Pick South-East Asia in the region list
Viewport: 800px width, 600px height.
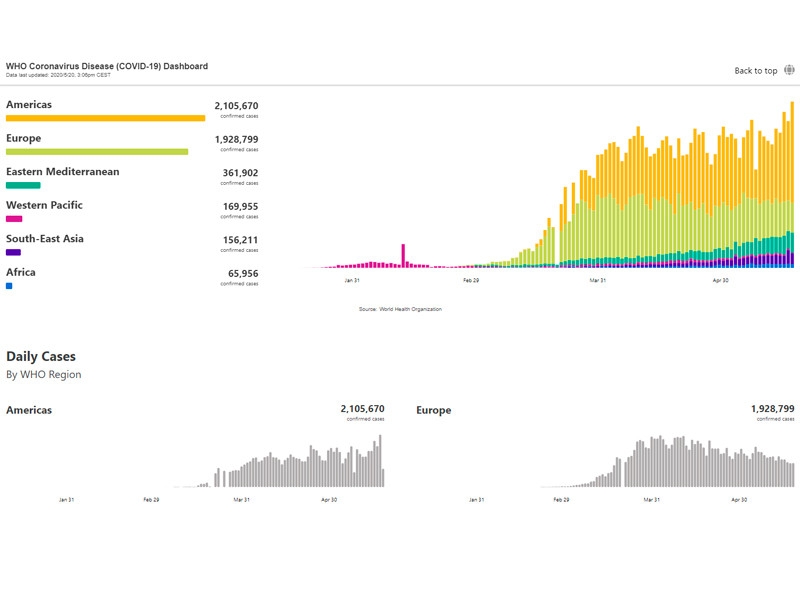pos(45,239)
